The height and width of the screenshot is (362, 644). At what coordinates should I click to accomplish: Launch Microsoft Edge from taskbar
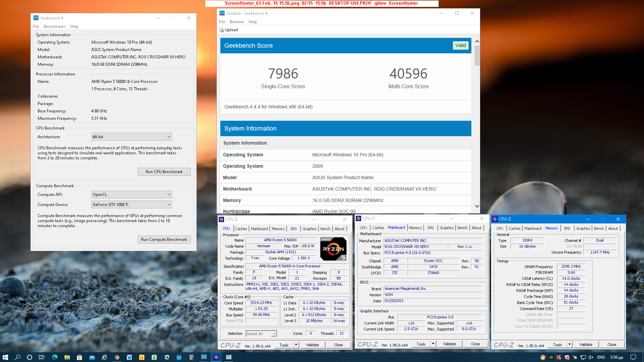point(55,357)
